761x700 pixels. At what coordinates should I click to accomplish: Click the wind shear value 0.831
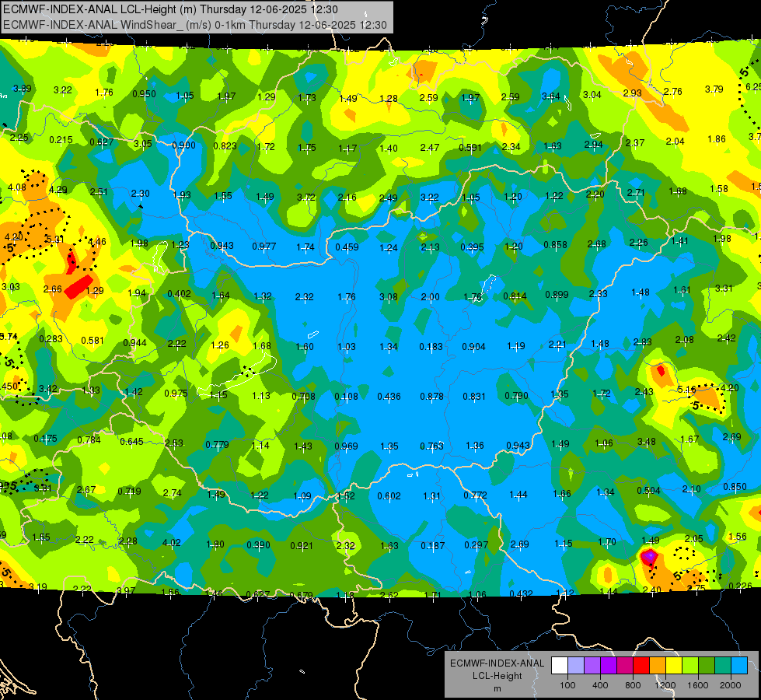tap(474, 397)
